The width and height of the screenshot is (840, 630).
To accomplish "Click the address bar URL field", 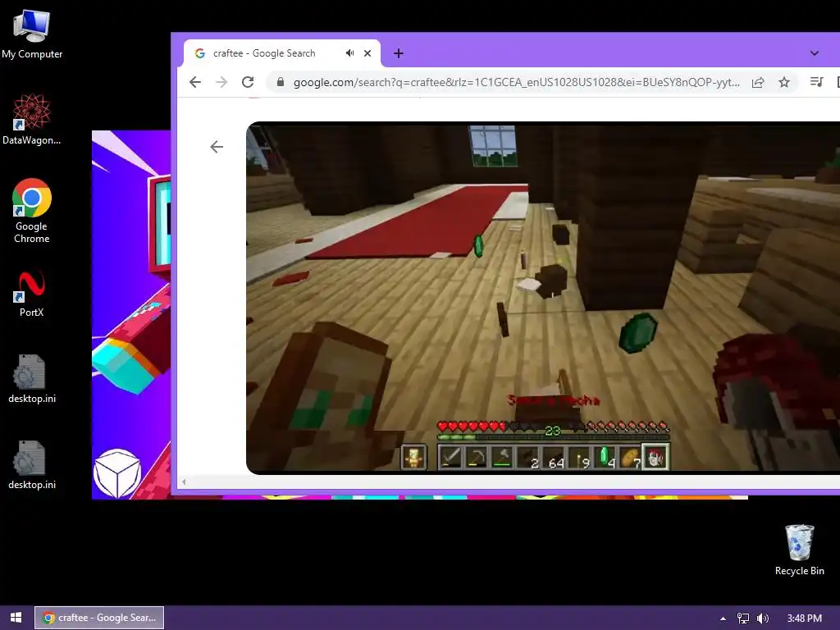I will [517, 82].
